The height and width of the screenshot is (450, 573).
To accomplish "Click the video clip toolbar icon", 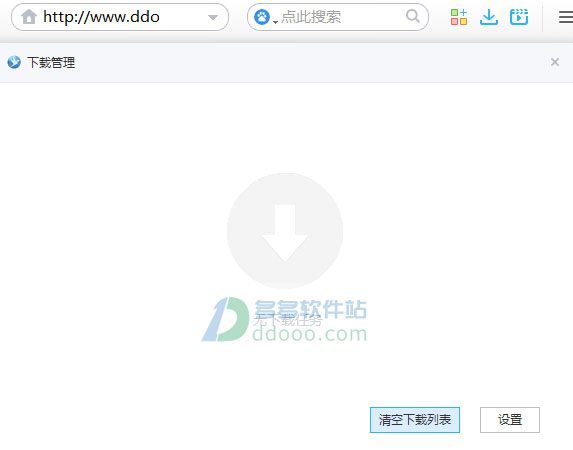I will point(519,17).
